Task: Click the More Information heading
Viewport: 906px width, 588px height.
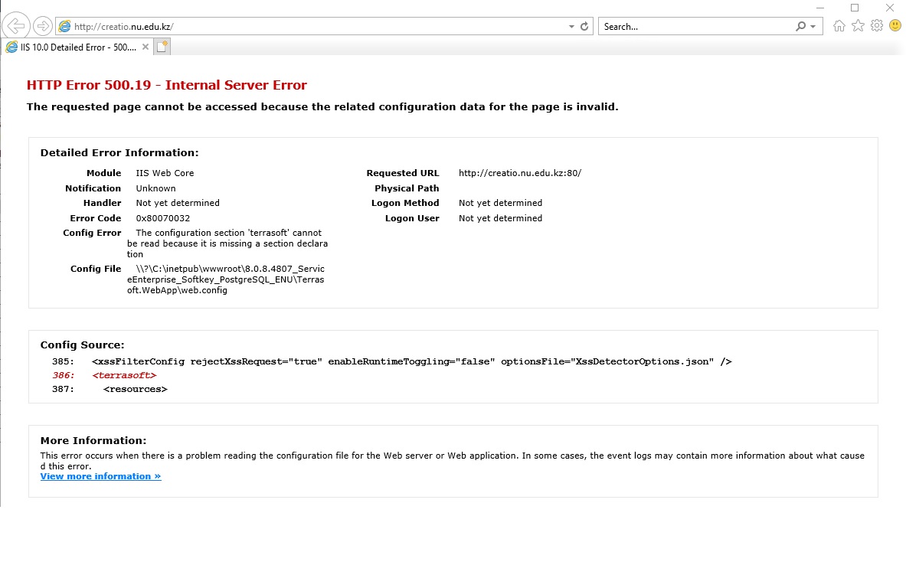Action: [x=93, y=441]
